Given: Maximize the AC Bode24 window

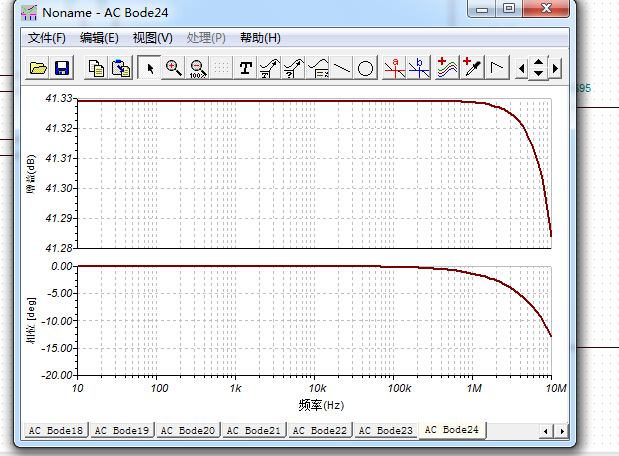Looking at the screenshot, I should (x=508, y=8).
